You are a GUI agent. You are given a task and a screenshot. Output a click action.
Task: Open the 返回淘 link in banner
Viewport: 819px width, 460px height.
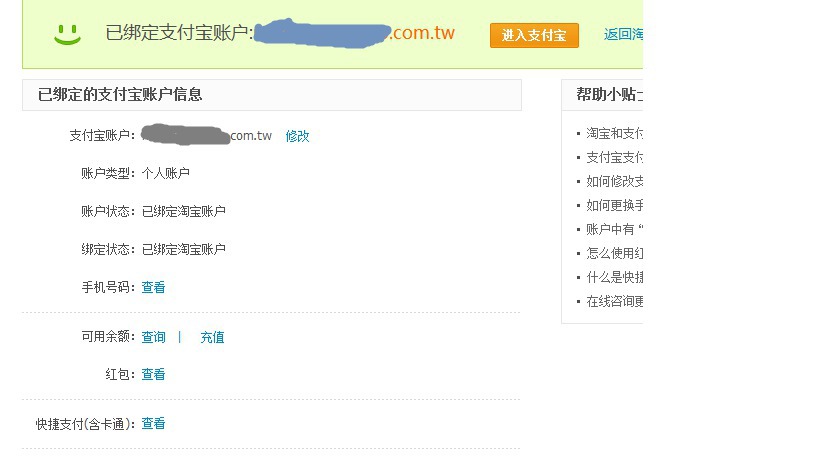pos(623,34)
